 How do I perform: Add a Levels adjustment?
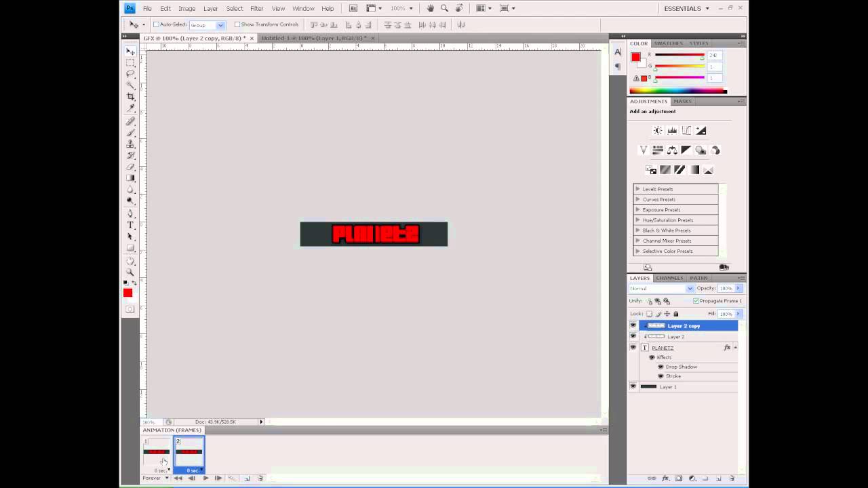[672, 131]
